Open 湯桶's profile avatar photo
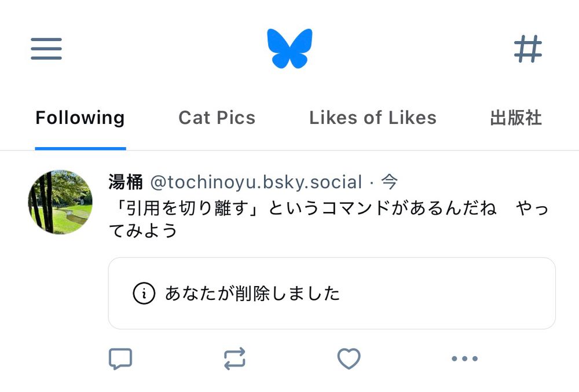Screen dimensions: 579x392 click(60, 202)
